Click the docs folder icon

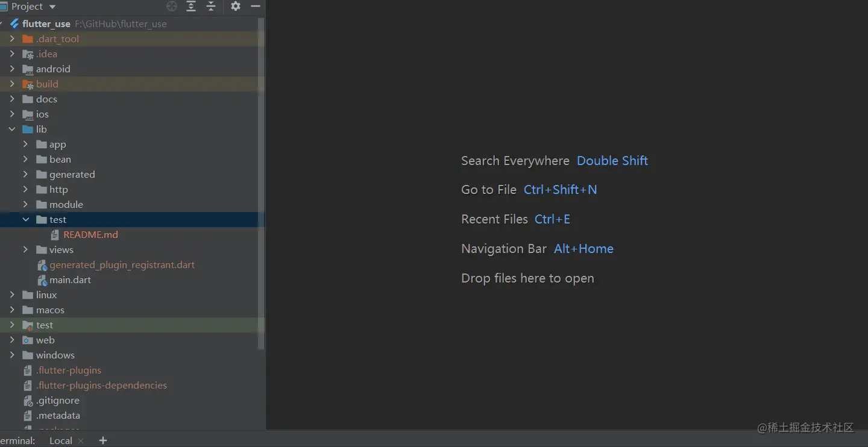point(27,99)
